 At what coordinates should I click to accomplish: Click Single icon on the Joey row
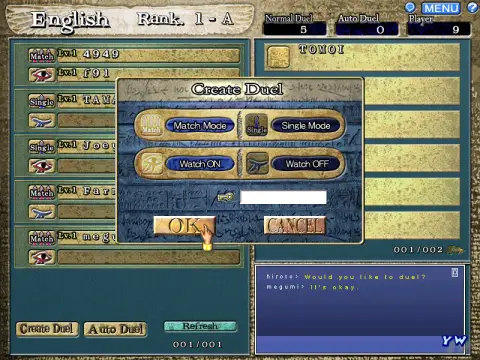pos(42,147)
